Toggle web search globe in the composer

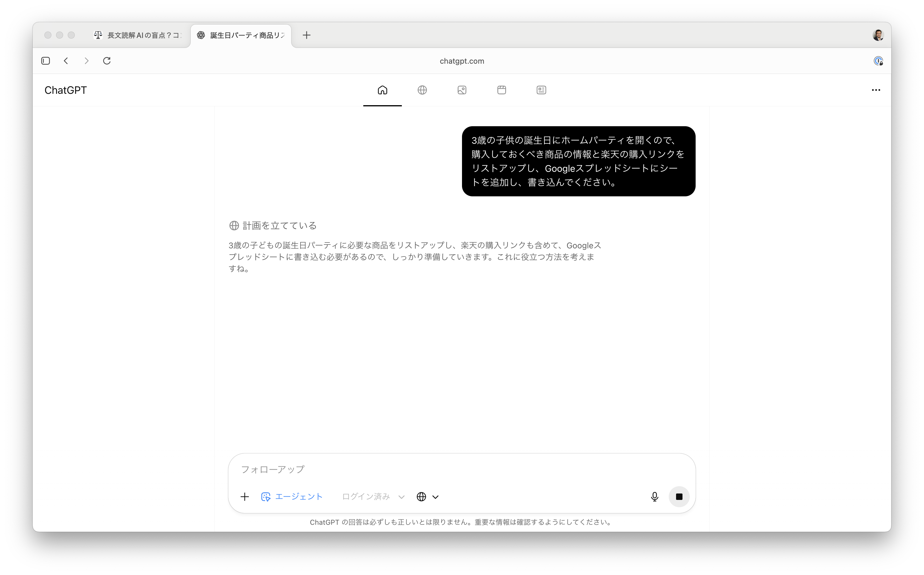point(421,497)
